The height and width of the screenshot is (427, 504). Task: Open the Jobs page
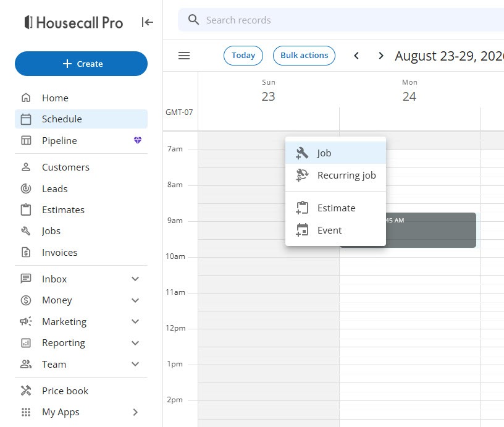[81, 231]
